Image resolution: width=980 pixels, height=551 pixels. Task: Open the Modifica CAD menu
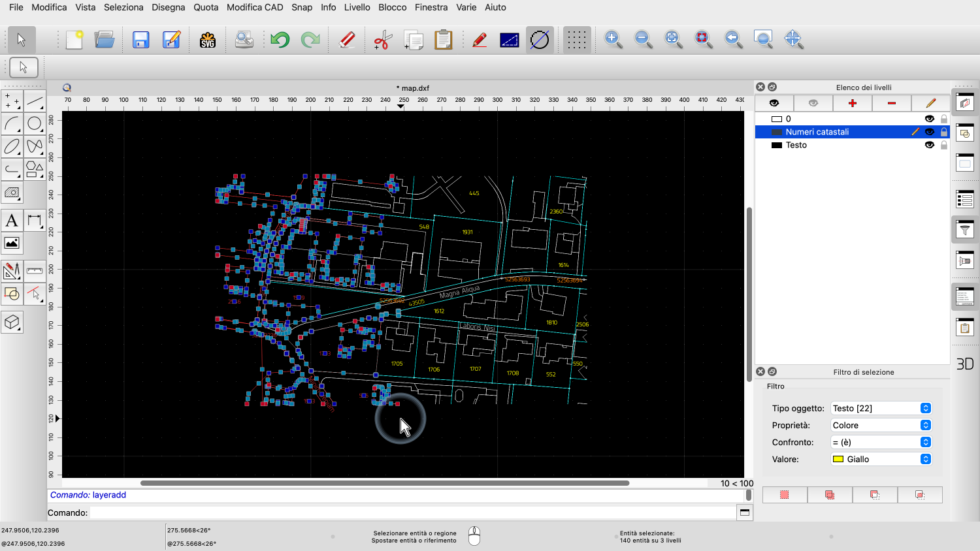pos(255,7)
